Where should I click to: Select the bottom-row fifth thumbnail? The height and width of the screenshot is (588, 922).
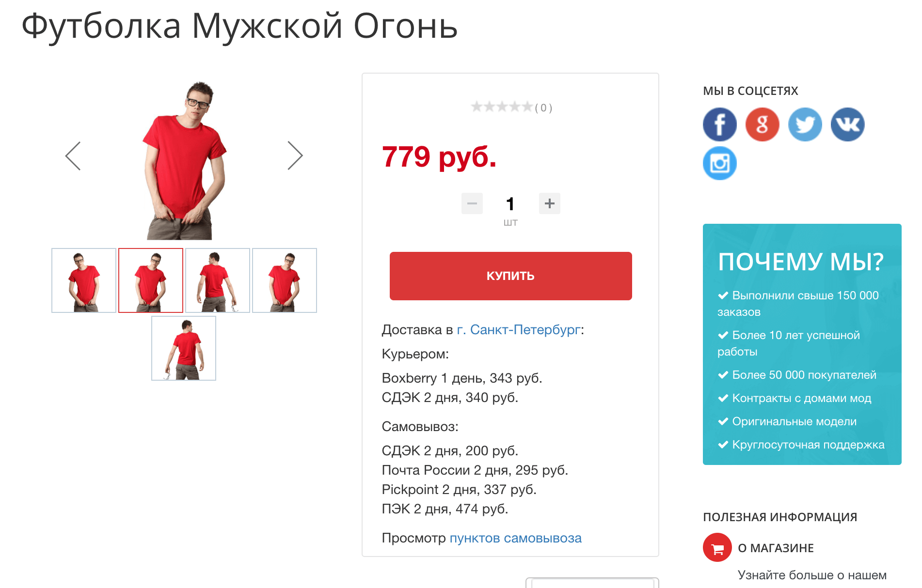(x=184, y=348)
